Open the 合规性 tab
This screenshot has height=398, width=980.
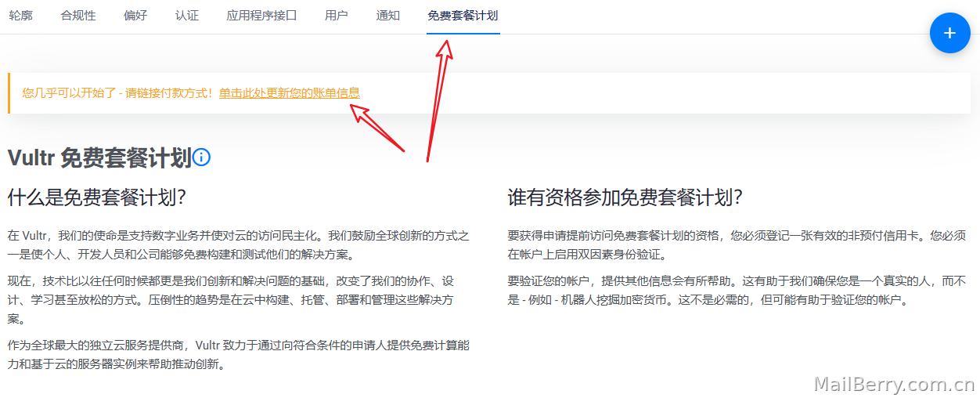point(78,16)
